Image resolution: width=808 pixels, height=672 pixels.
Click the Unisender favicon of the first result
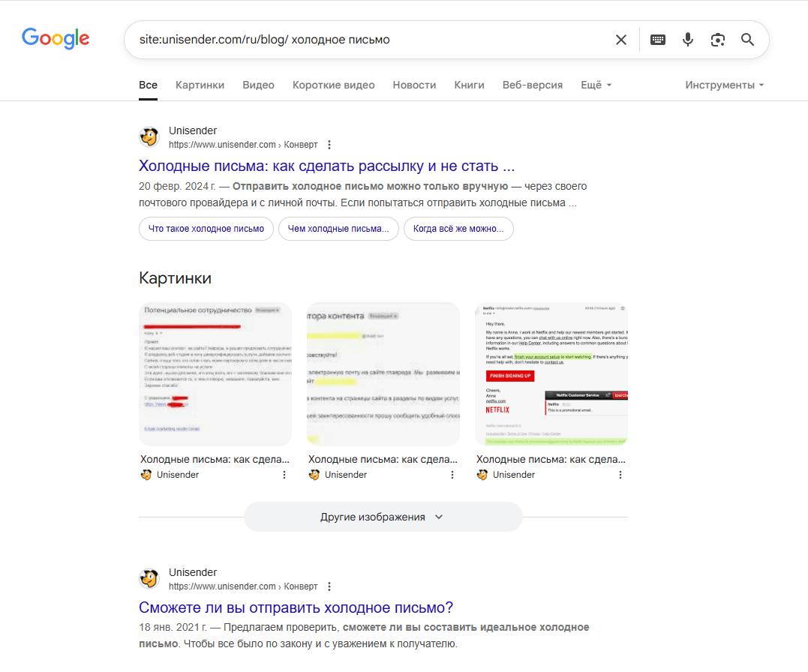(x=149, y=137)
